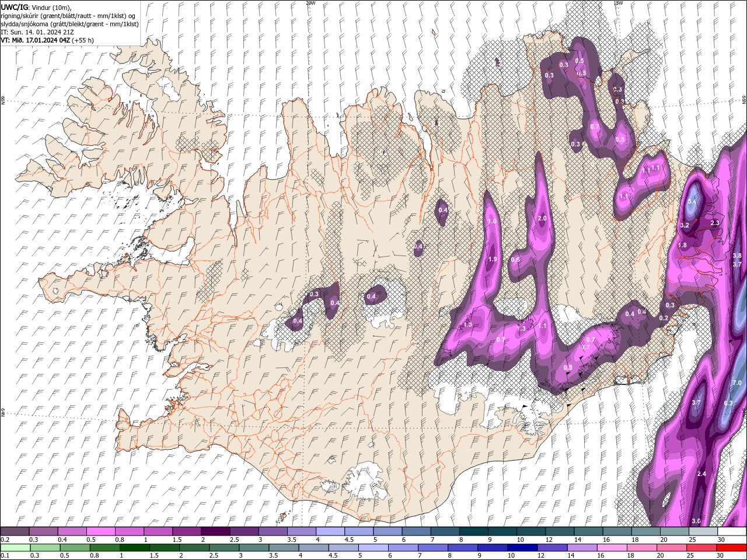
Task: Click the 'rigning/skúrir' legend description line
Action: [x=69, y=15]
